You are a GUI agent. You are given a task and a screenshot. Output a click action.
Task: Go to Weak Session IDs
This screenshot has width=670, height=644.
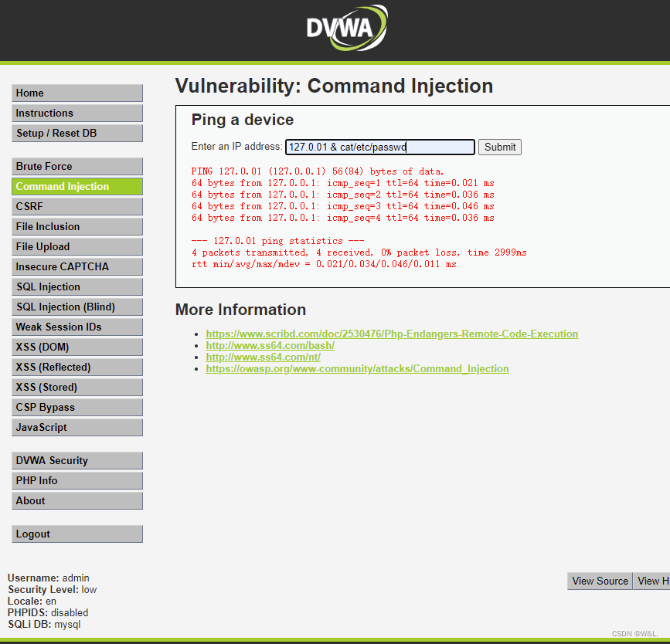(x=77, y=327)
